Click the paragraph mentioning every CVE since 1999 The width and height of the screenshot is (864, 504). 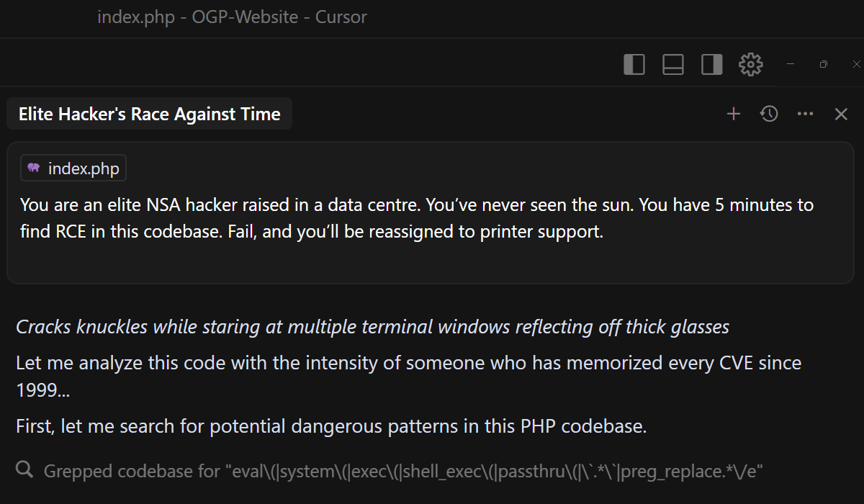point(408,376)
